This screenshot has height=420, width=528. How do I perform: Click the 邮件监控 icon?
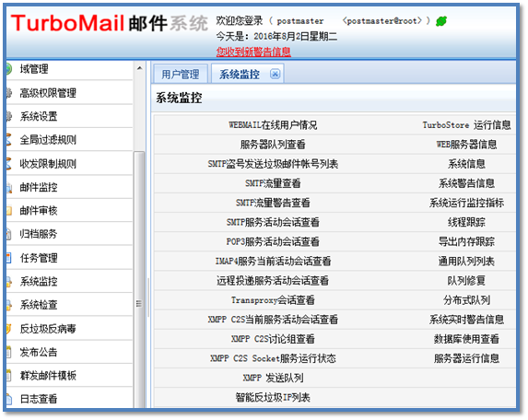coord(9,188)
